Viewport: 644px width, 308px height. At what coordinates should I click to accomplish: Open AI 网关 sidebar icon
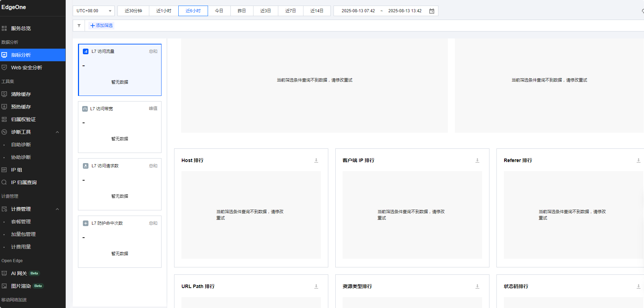coord(4,273)
